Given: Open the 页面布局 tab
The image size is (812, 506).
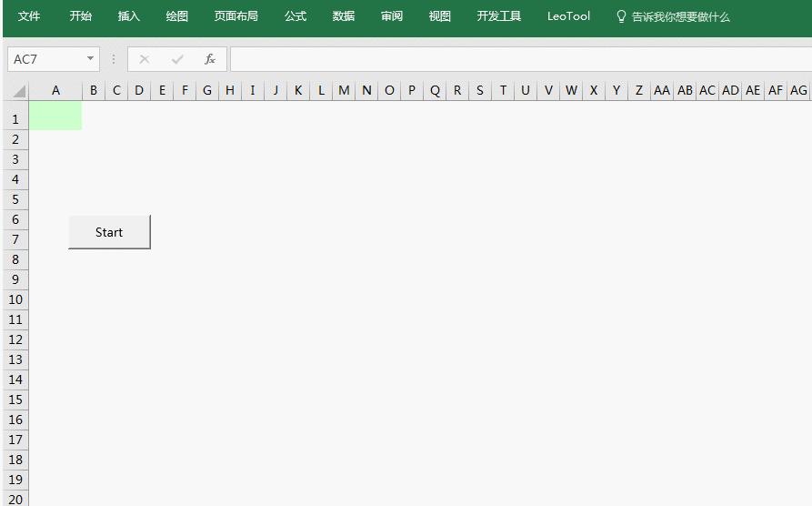Looking at the screenshot, I should (236, 16).
